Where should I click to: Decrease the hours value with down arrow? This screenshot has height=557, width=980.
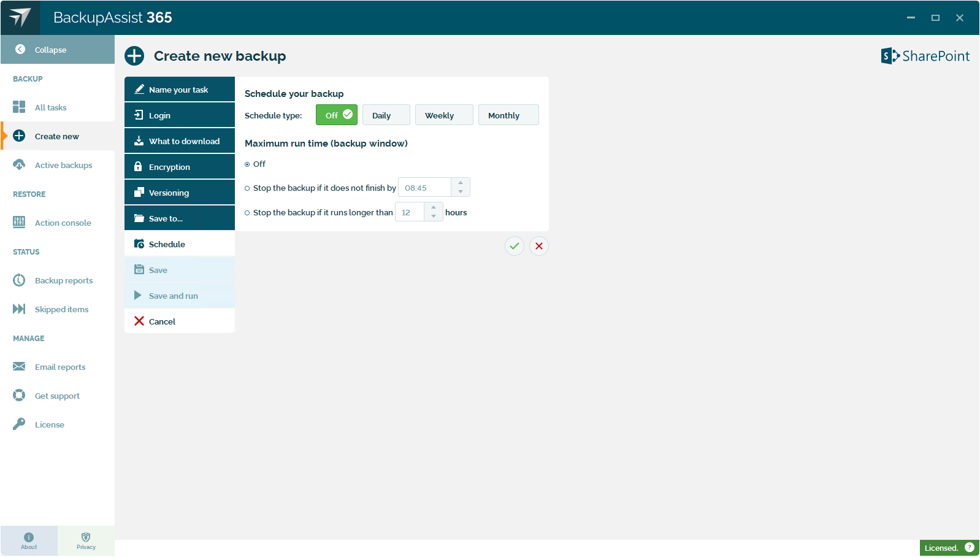(434, 217)
